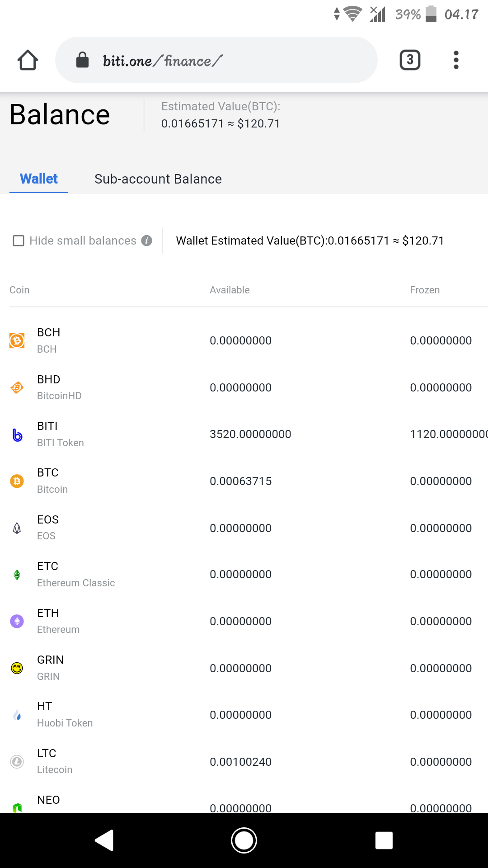Tap the browser home icon
488x868 pixels.
click(28, 60)
